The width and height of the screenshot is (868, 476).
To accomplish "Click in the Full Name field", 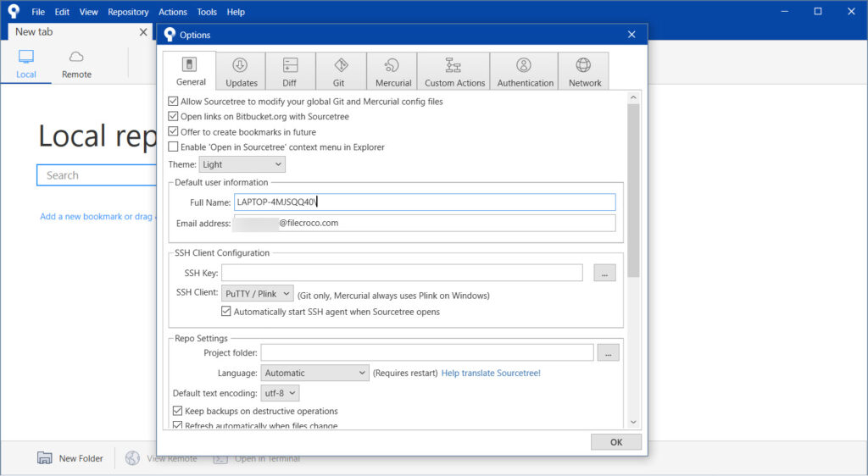I will (425, 202).
